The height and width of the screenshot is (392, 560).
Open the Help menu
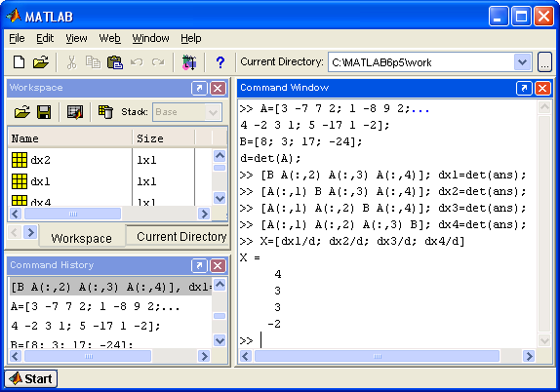click(x=190, y=38)
